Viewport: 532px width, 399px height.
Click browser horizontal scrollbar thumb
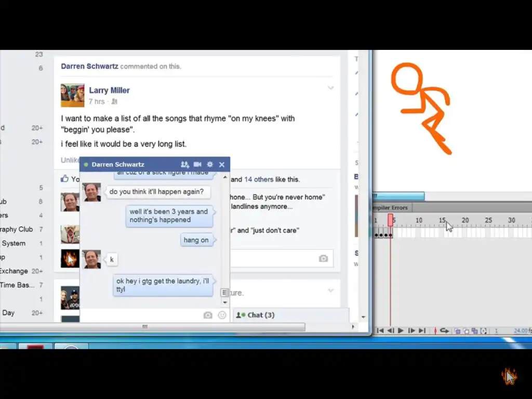pyautogui.click(x=153, y=327)
